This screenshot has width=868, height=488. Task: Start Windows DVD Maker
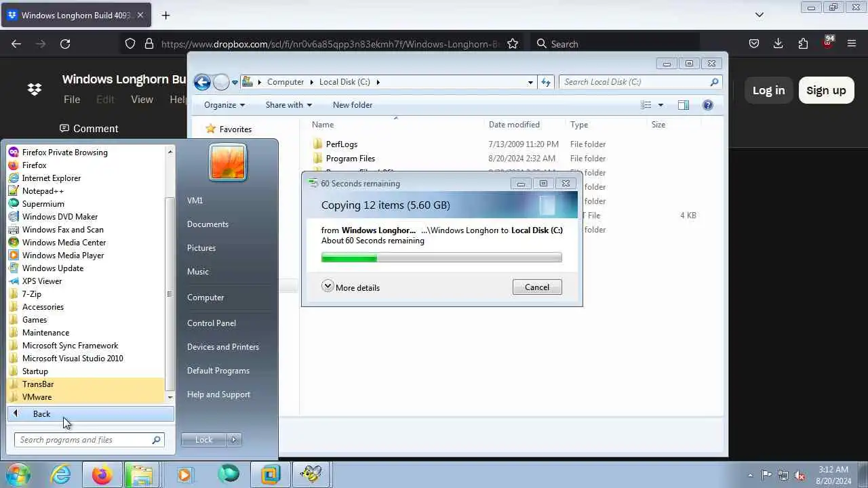click(x=60, y=217)
